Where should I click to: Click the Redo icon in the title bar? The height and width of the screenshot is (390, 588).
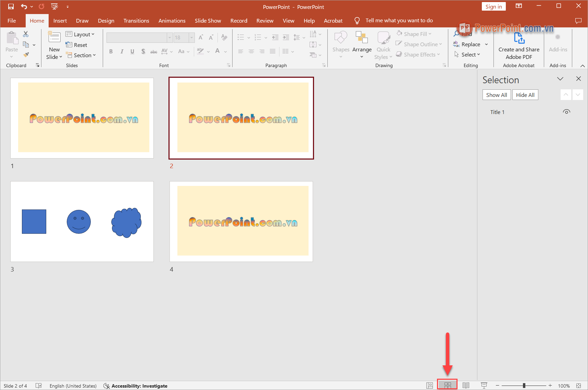click(41, 7)
